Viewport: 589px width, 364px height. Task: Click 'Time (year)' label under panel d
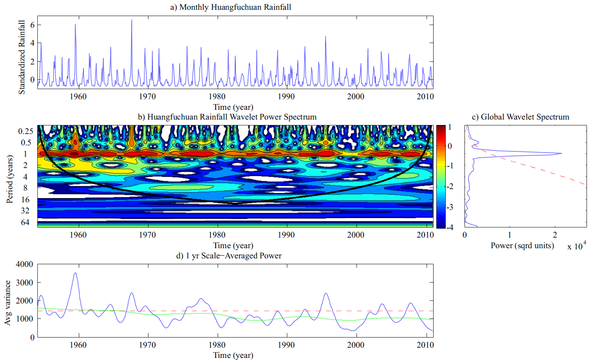point(233,355)
